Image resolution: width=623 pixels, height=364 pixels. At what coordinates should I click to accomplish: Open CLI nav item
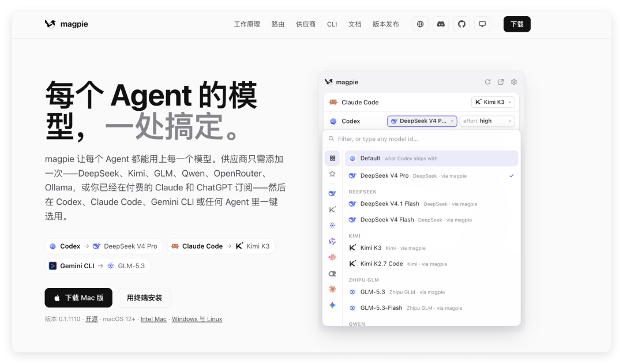click(x=332, y=24)
